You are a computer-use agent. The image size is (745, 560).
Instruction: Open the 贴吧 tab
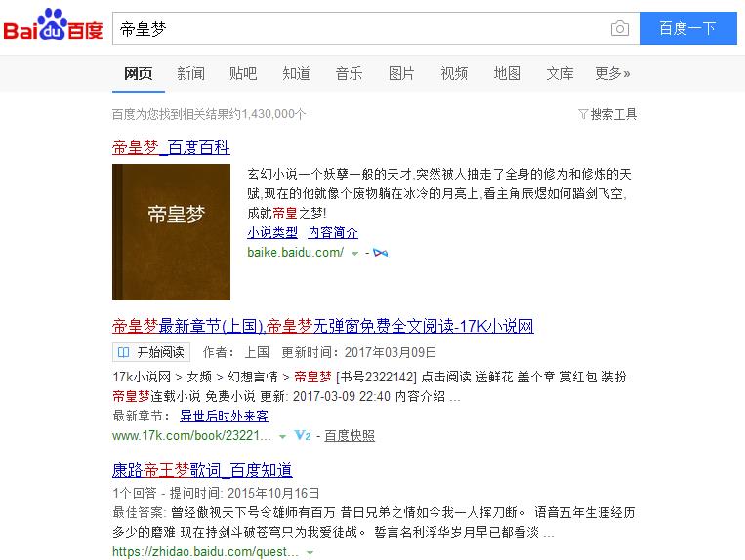[x=243, y=73]
